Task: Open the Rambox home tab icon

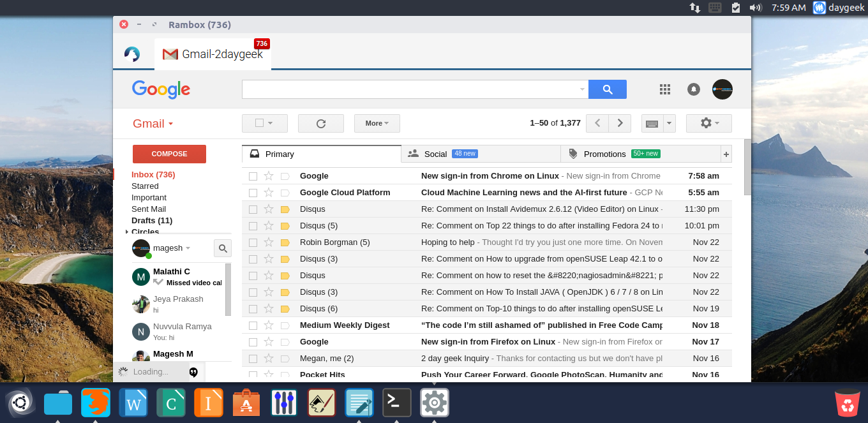Action: pos(132,54)
